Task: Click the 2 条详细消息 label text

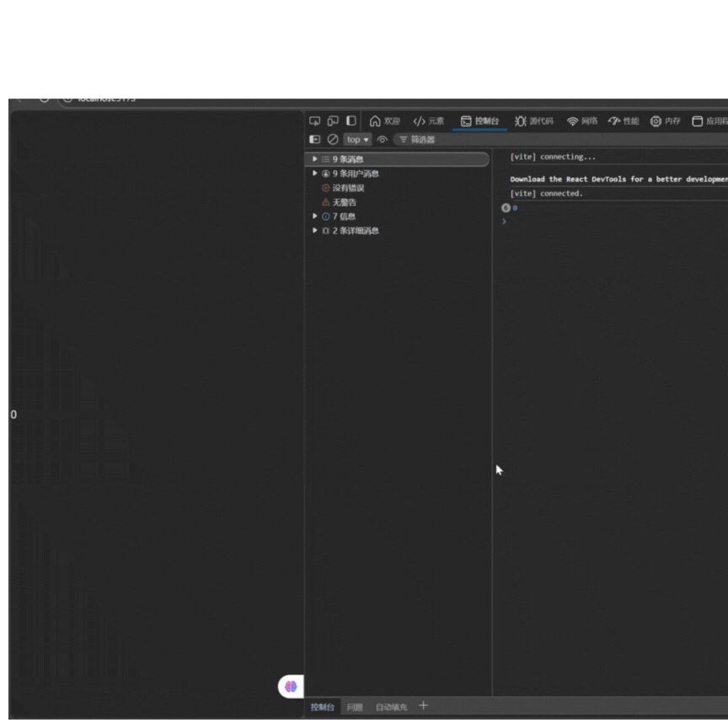Action: 356,231
